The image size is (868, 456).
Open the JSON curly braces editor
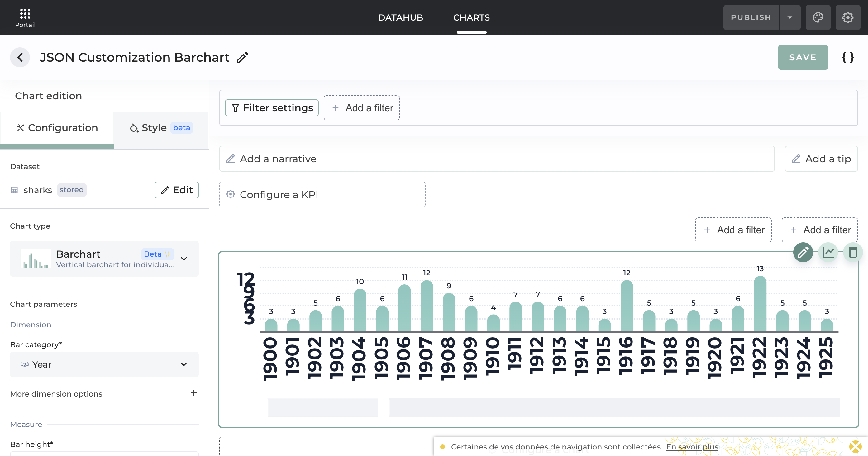tap(847, 57)
